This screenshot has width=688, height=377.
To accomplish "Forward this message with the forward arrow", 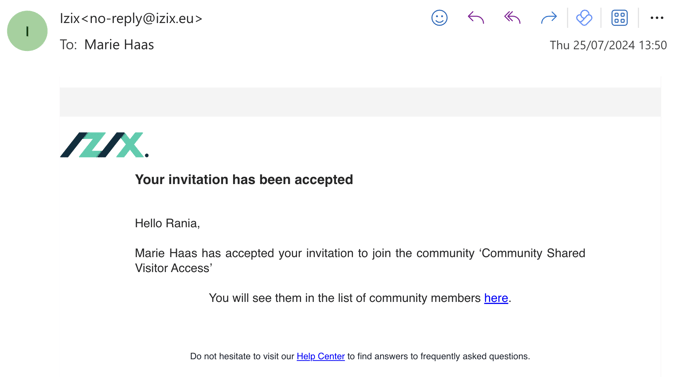I will pos(548,18).
